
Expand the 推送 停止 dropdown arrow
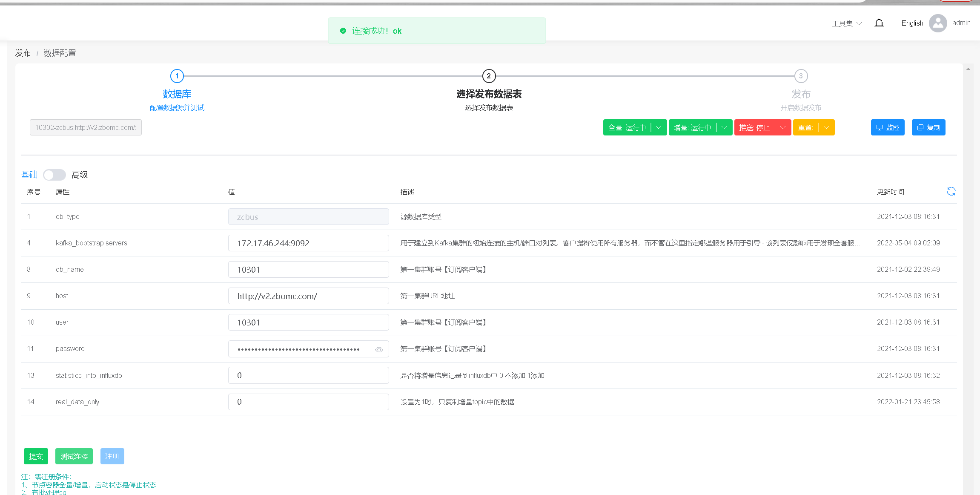pyautogui.click(x=783, y=127)
